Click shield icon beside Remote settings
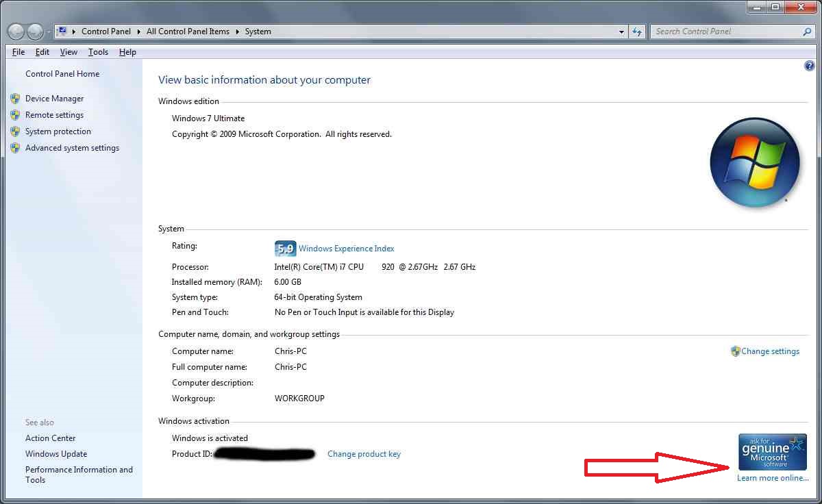Viewport: 822px width, 504px height. pos(15,115)
